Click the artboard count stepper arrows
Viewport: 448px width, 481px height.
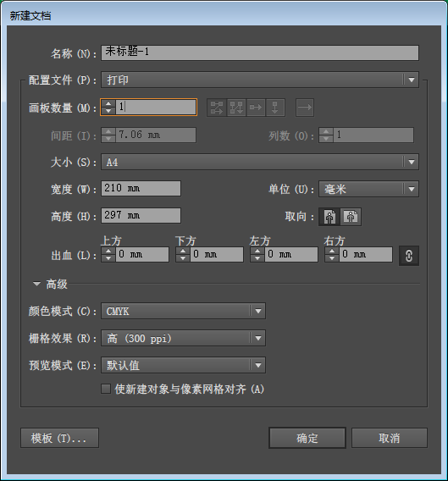108,107
